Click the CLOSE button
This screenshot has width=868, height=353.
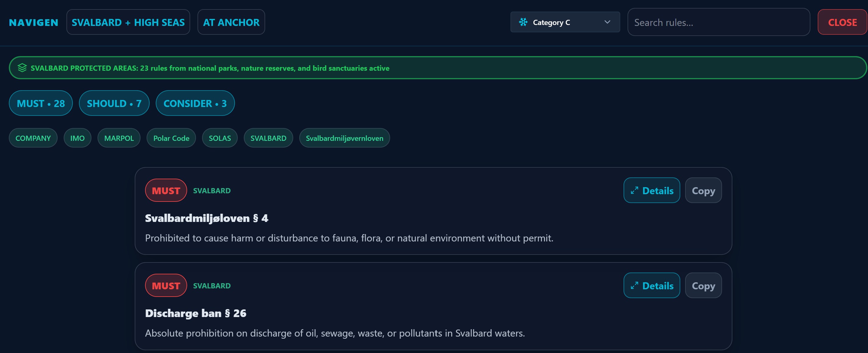[842, 22]
